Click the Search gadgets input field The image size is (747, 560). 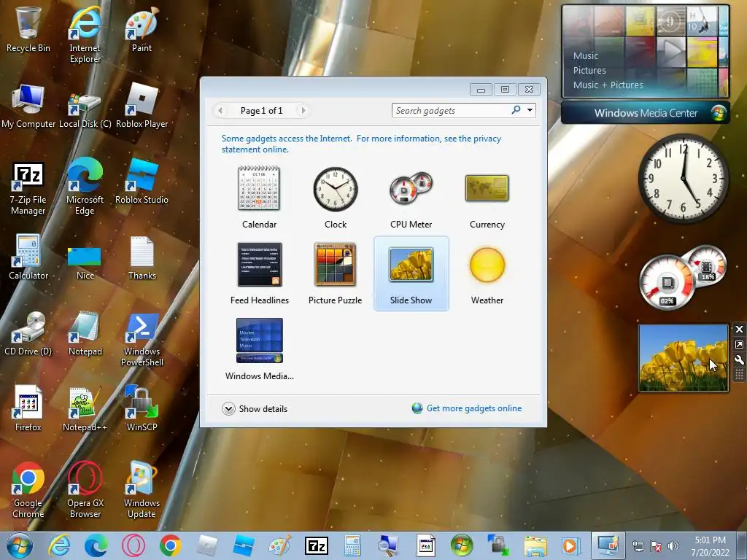pyautogui.click(x=451, y=111)
